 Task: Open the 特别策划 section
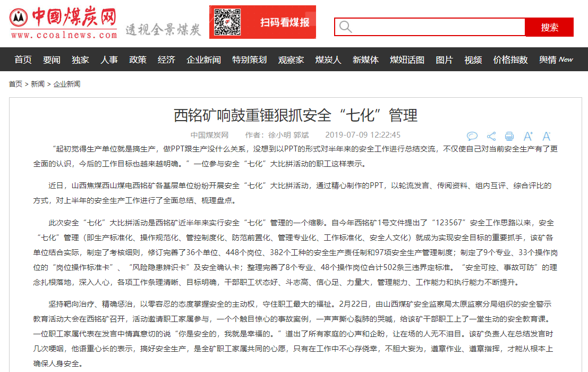pos(249,60)
